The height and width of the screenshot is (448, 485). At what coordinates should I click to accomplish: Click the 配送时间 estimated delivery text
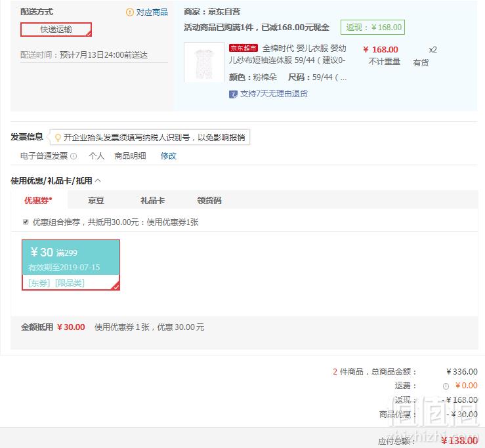[84, 55]
